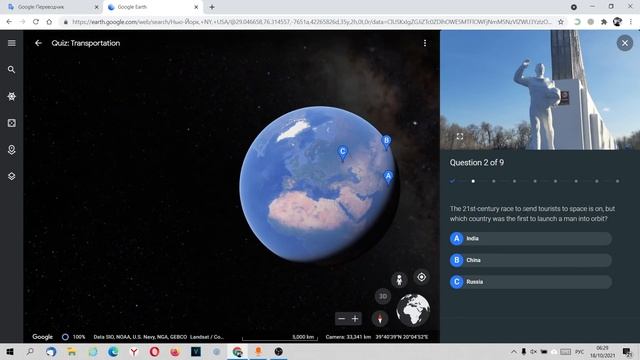The height and width of the screenshot is (360, 640).
Task: Click map pin A on the globe
Action: tap(388, 177)
